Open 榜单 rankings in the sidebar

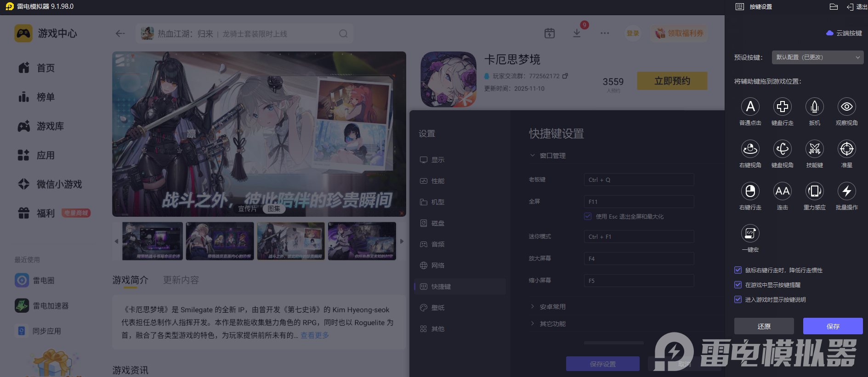(36, 97)
